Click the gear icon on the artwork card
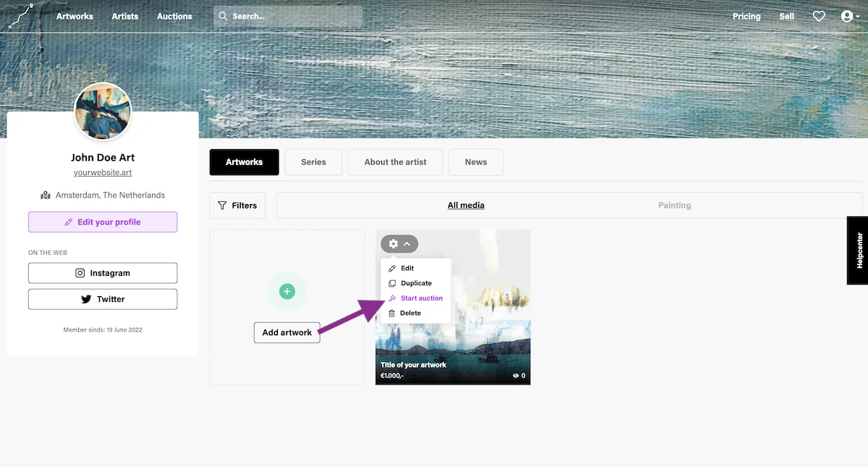The width and height of the screenshot is (868, 467). 393,244
